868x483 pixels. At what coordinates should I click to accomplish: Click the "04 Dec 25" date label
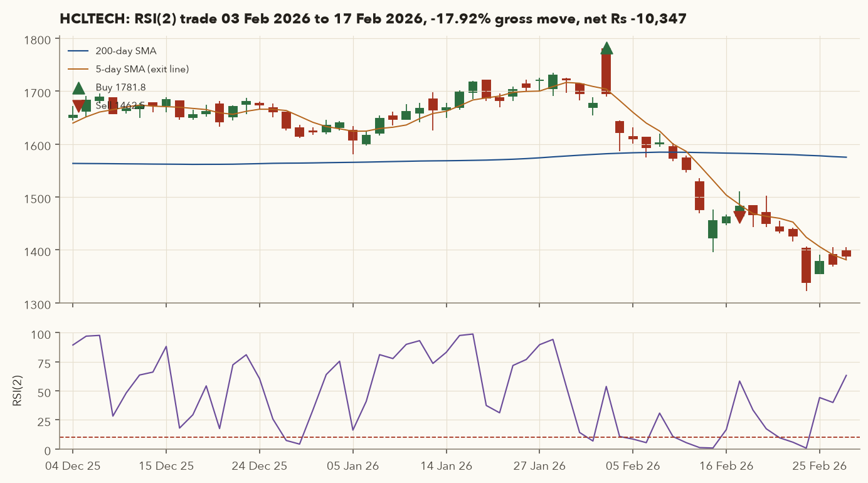coord(73,467)
